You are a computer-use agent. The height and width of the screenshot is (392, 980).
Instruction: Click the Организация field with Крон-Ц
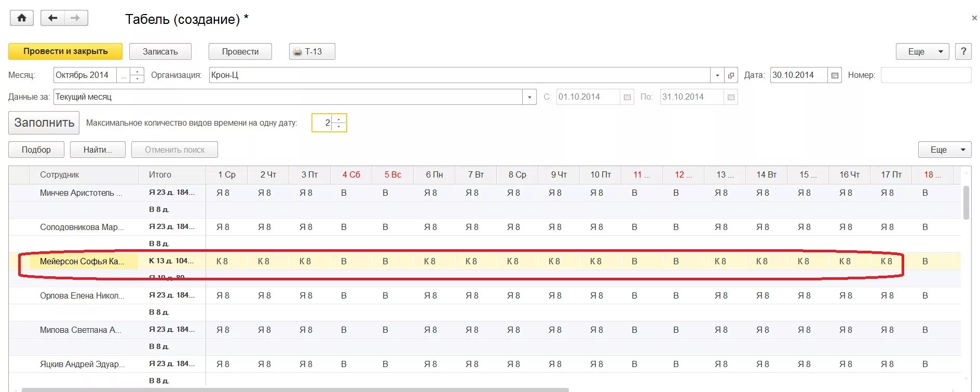pyautogui.click(x=459, y=75)
